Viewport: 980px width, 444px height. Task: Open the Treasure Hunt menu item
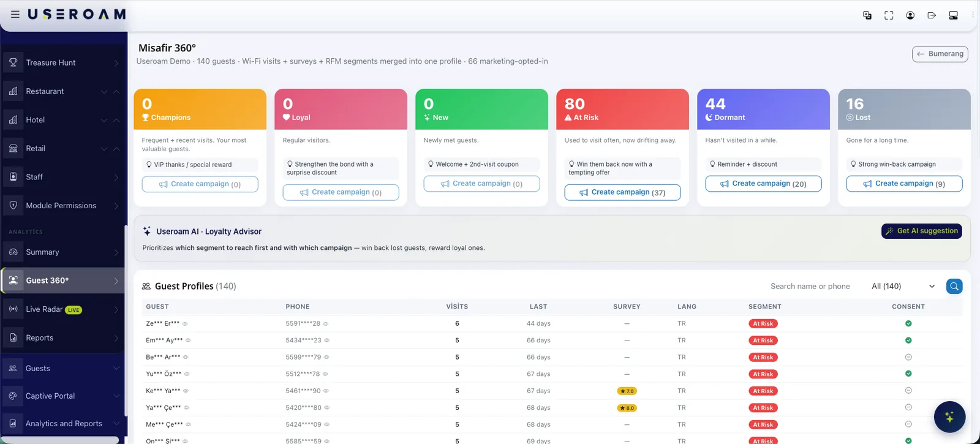63,62
